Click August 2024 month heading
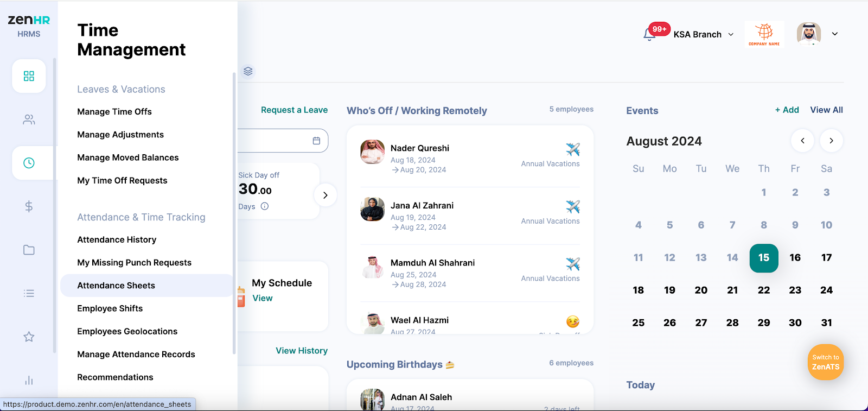 [x=664, y=141]
